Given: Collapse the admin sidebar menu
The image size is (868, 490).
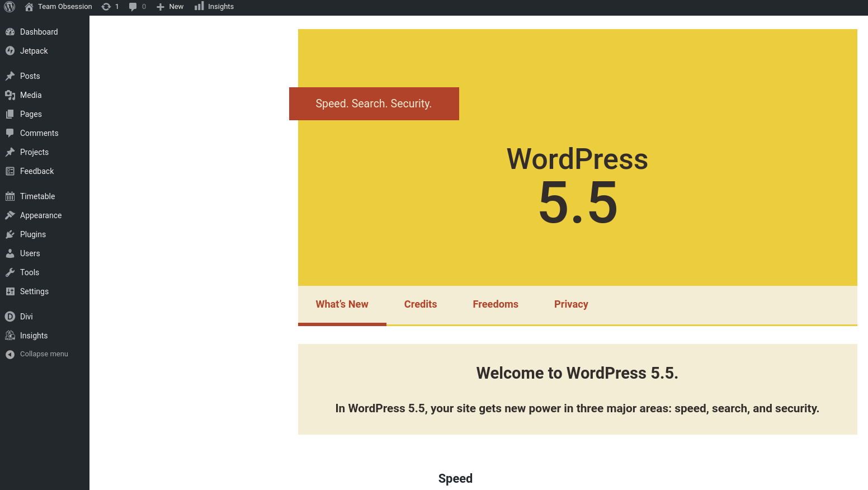Looking at the screenshot, I should pos(38,354).
